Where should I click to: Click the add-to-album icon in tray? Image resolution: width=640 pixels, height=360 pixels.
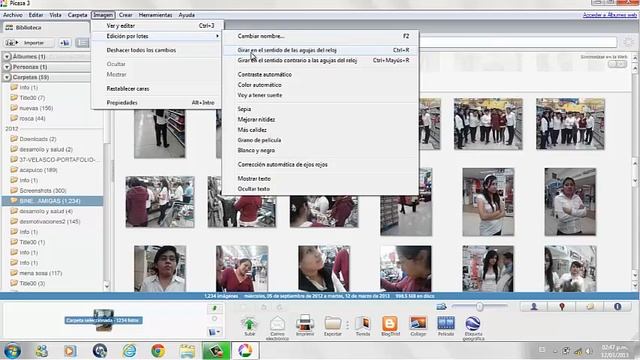pyautogui.click(x=214, y=332)
